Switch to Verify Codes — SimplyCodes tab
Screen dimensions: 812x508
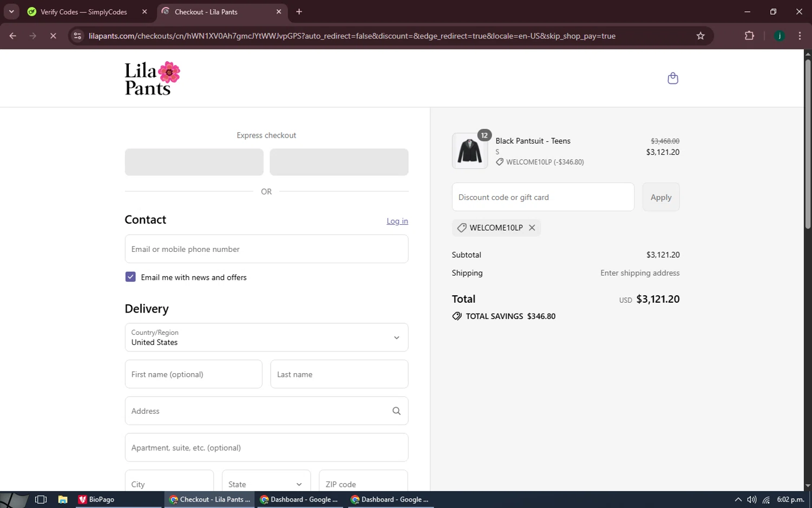click(84, 12)
